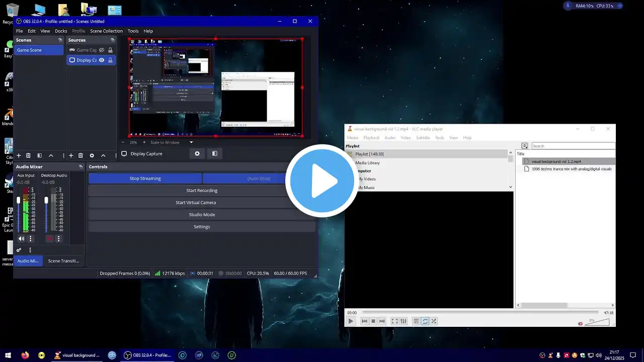Remove selected scene with trash icon
This screenshot has height=362, width=644.
[x=28, y=156]
